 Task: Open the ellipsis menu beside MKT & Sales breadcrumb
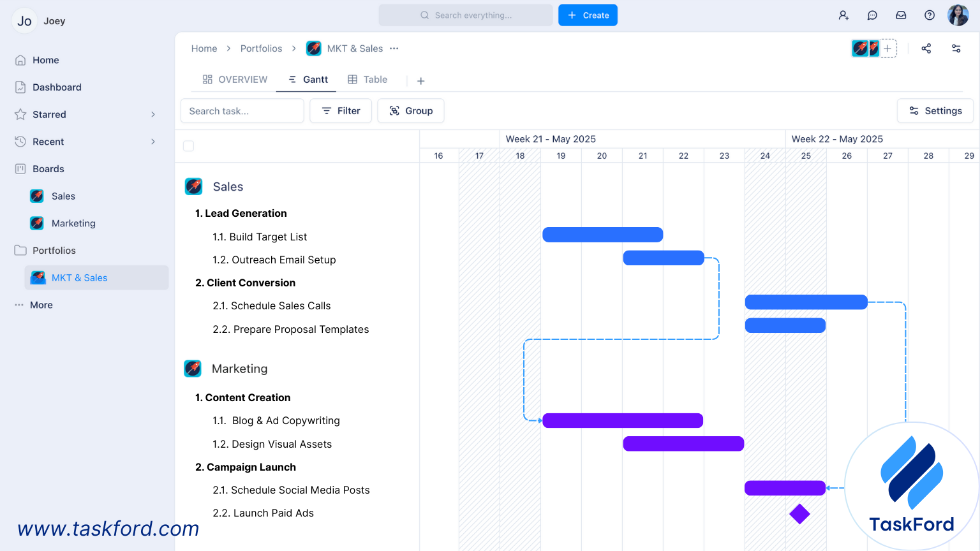[x=394, y=48]
